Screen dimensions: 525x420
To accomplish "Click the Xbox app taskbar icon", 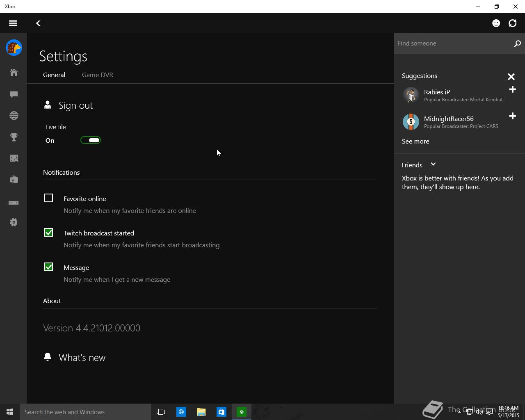I will (x=242, y=412).
